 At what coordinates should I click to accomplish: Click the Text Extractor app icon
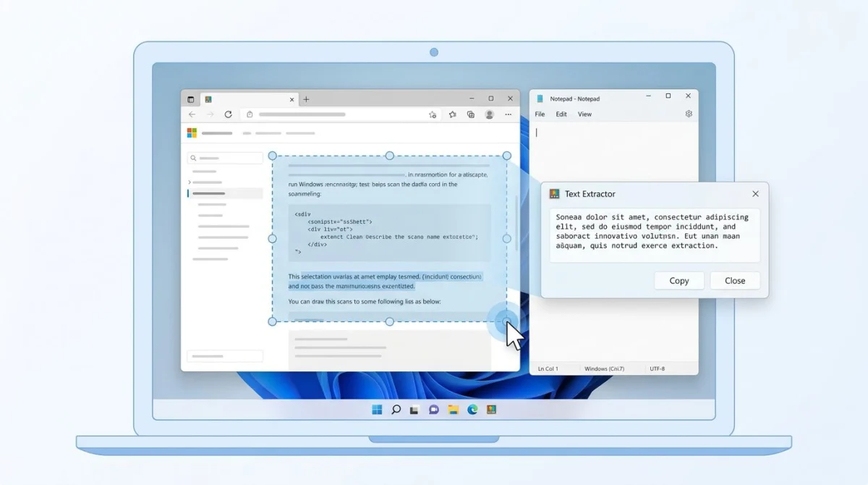point(555,194)
